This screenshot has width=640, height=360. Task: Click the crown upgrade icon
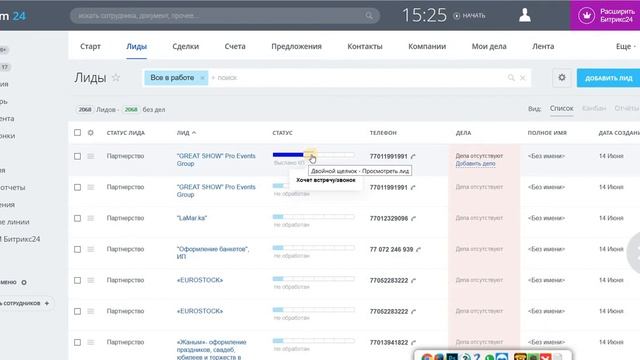click(586, 16)
